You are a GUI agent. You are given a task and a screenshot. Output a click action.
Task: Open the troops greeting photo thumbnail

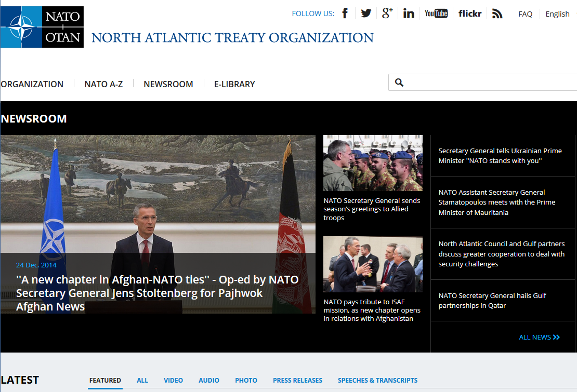(373, 163)
